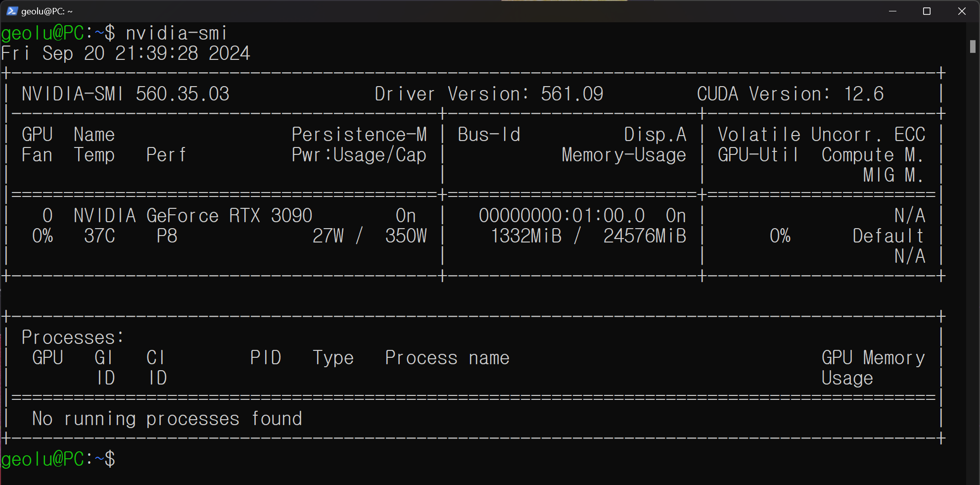The height and width of the screenshot is (485, 980).
Task: Click the window title 'geolu@PC: ~'
Action: click(47, 11)
